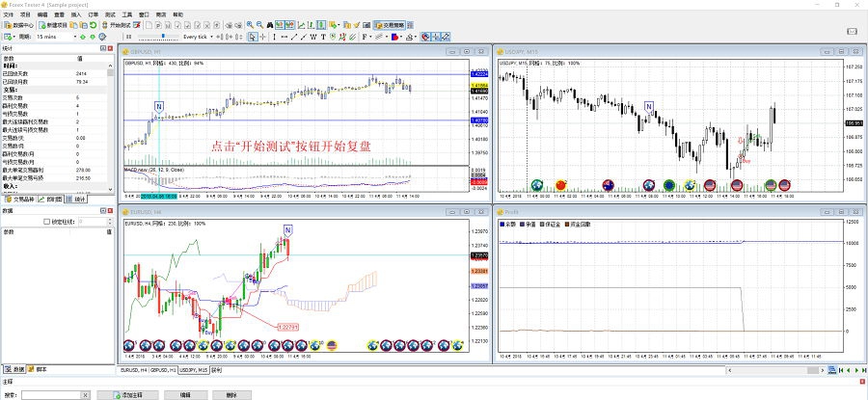Switch to the 统计 statistics tab
Viewport: 868px width, 400px height.
pos(77,199)
